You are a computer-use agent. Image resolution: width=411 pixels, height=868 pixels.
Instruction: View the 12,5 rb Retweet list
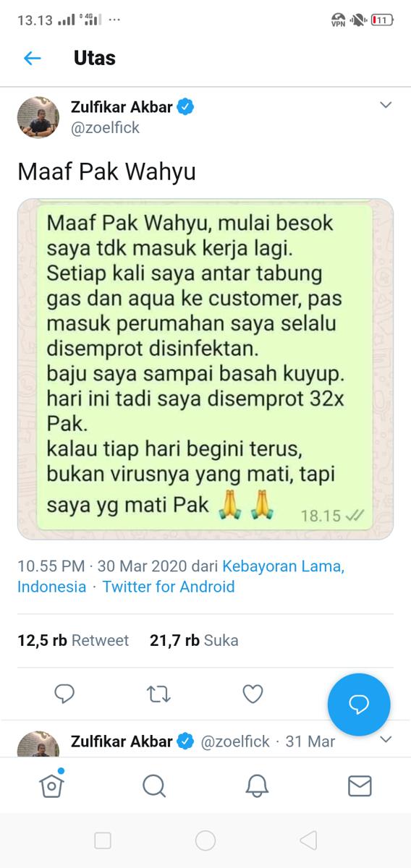click(73, 640)
